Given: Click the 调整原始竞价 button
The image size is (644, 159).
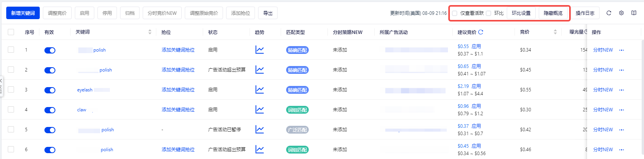Looking at the screenshot, I should (204, 13).
